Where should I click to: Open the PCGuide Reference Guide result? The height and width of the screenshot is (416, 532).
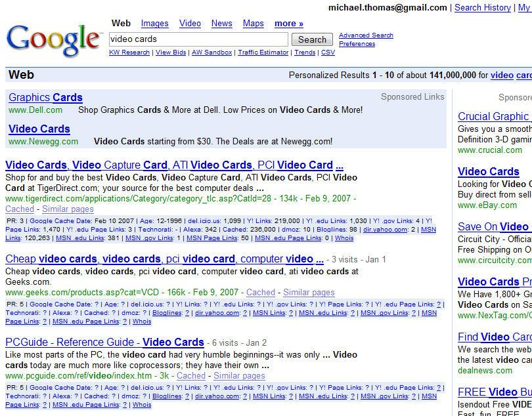click(104, 343)
